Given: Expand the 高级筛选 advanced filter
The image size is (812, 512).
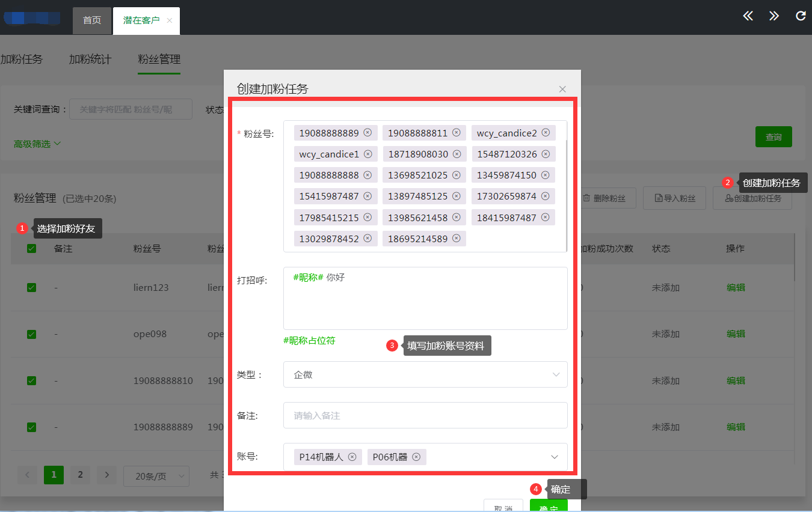Looking at the screenshot, I should point(37,144).
